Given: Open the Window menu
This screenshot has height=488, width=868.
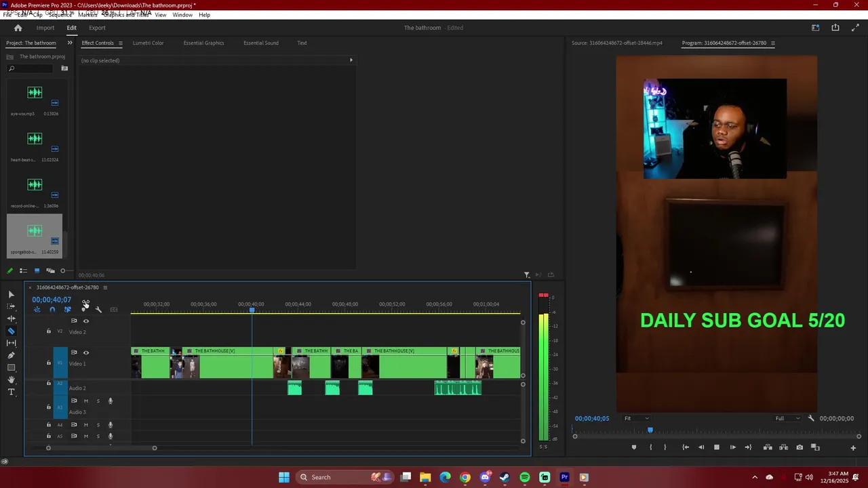Looking at the screenshot, I should pos(182,15).
